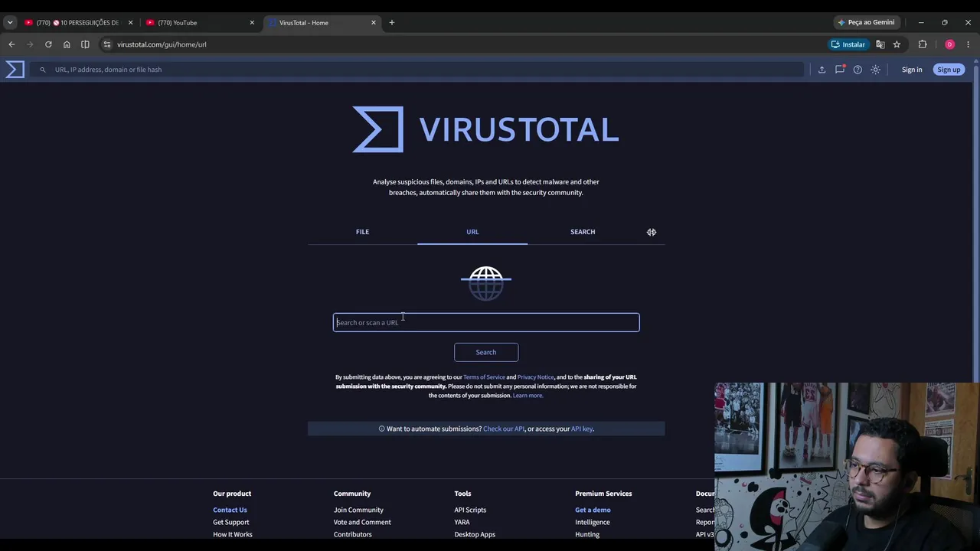The image size is (980, 551).
Task: Open the Contact Us footer link
Action: tap(230, 510)
